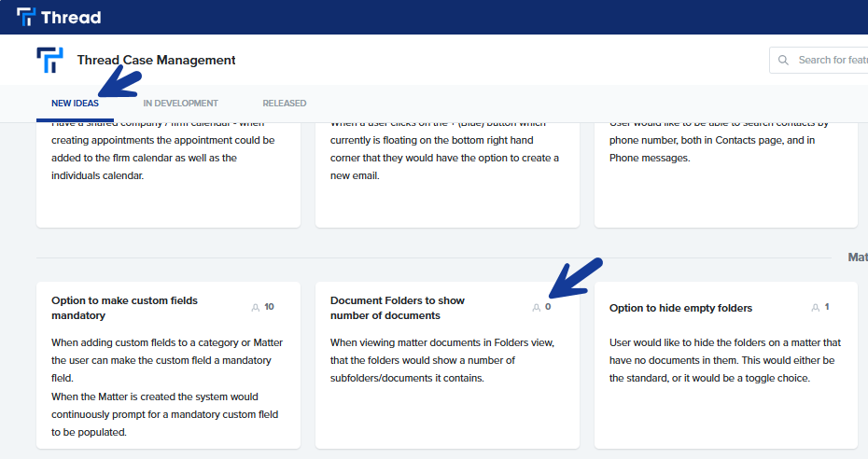Open 'Option to hide empty folders' card title

point(681,308)
